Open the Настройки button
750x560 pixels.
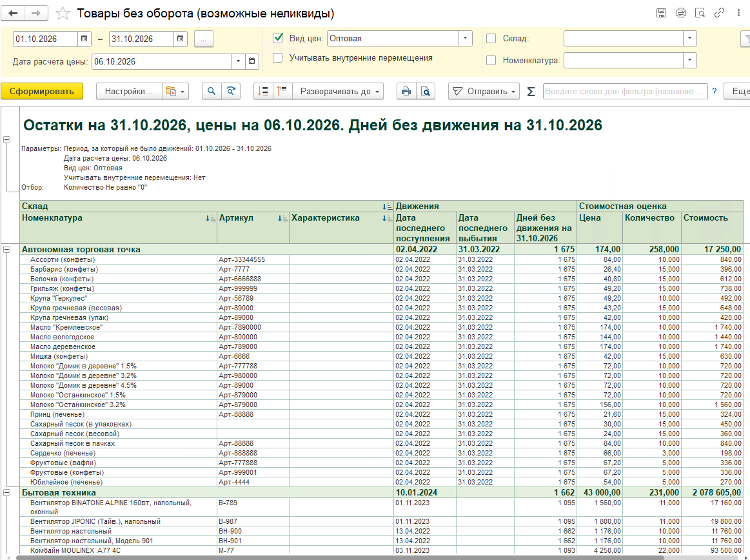129,91
